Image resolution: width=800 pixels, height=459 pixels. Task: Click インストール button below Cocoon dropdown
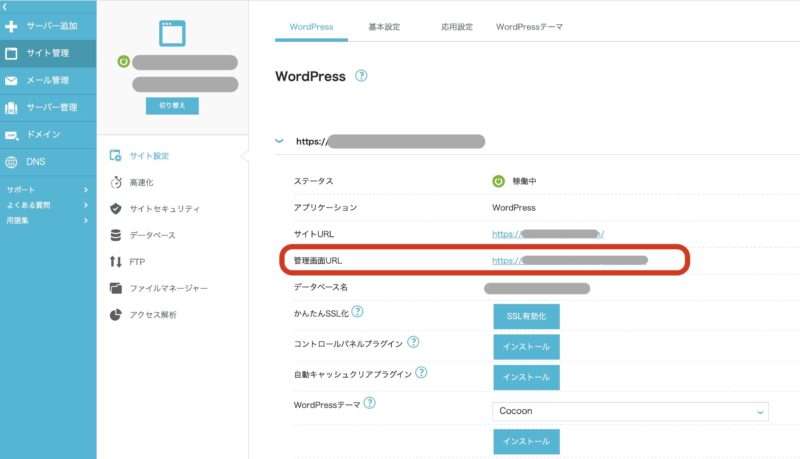(x=526, y=442)
